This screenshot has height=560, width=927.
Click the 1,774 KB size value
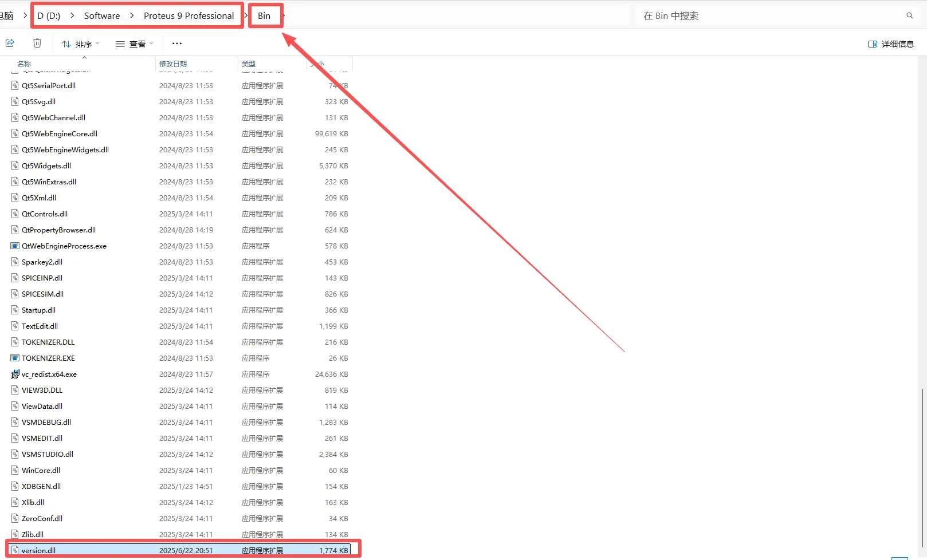coord(333,550)
